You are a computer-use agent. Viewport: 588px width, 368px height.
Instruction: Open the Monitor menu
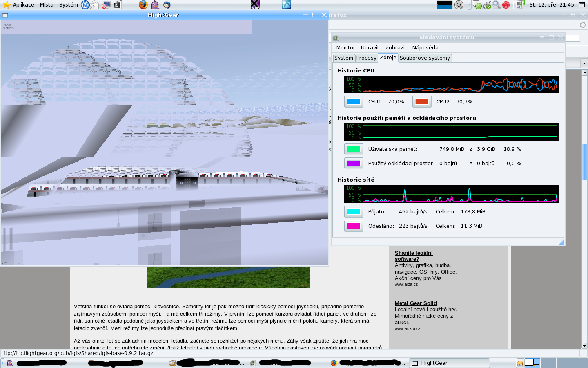(345, 48)
